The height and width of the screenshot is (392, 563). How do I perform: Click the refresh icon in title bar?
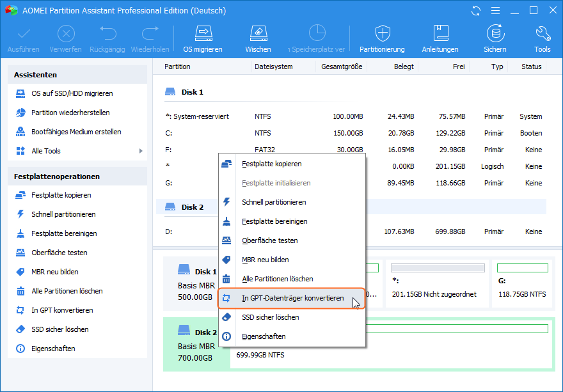click(x=475, y=11)
